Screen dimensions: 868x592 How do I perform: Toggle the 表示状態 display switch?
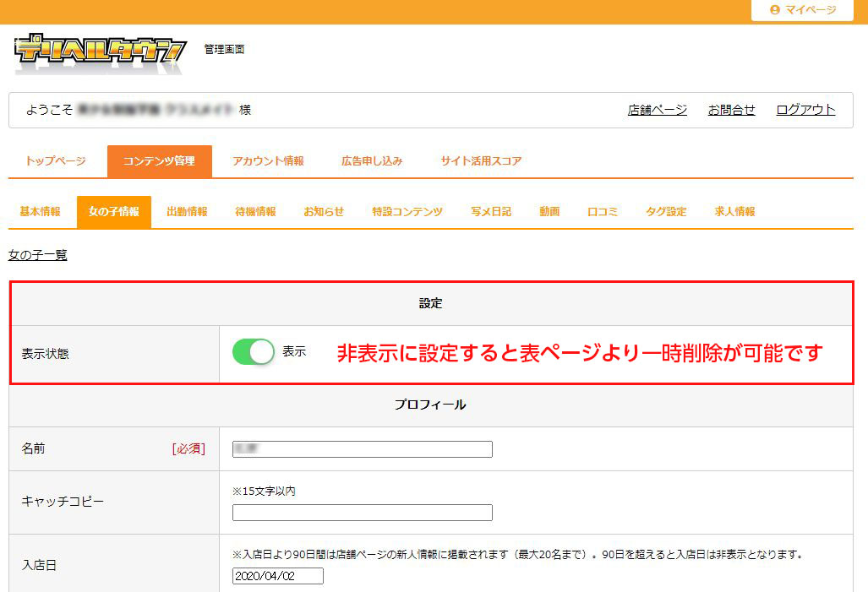253,352
